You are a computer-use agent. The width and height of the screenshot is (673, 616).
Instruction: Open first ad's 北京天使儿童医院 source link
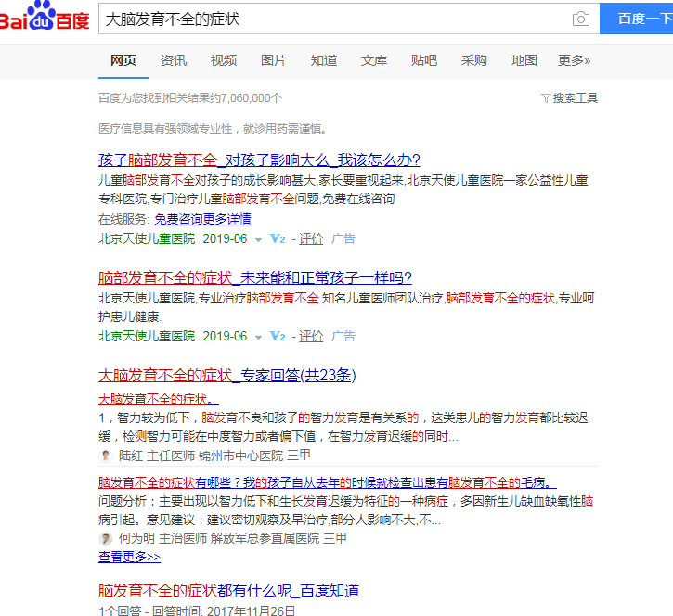[147, 238]
